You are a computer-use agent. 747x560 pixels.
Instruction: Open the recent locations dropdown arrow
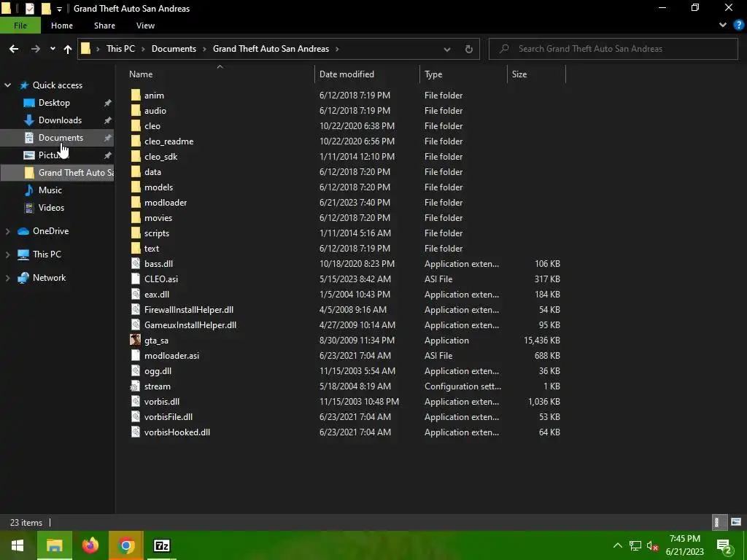click(x=53, y=49)
